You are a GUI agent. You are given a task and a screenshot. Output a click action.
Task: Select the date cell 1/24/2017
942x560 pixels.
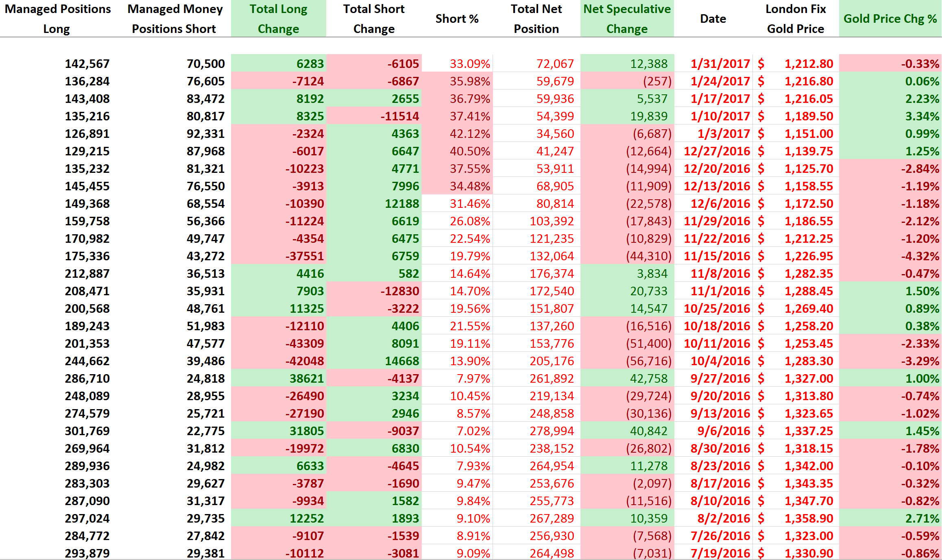(713, 81)
